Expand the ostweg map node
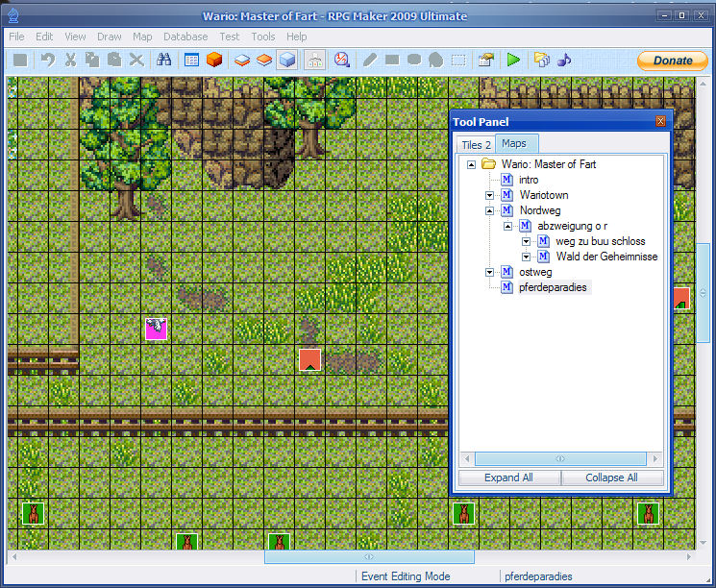The image size is (716, 588). [x=490, y=272]
